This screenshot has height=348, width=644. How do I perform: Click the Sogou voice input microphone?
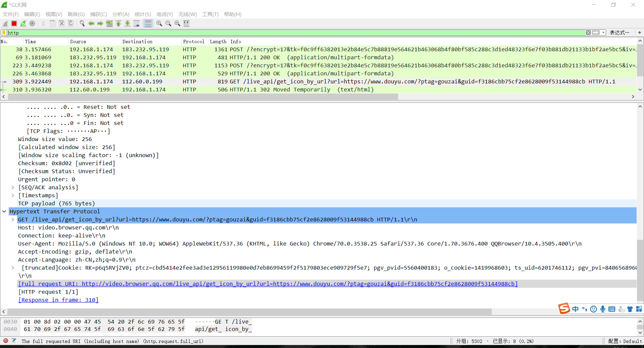tap(603, 309)
